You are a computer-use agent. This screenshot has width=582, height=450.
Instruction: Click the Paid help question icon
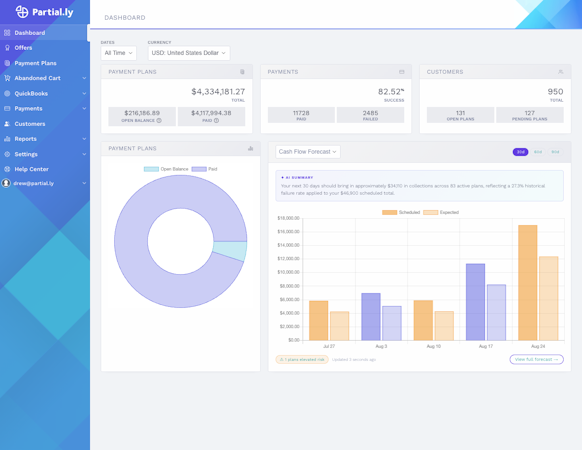coord(216,120)
